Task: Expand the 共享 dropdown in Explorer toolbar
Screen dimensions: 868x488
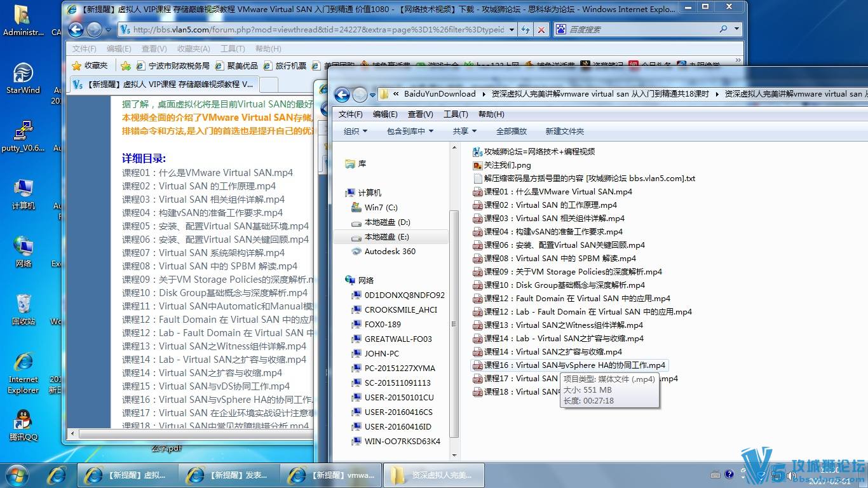Action: click(x=465, y=131)
